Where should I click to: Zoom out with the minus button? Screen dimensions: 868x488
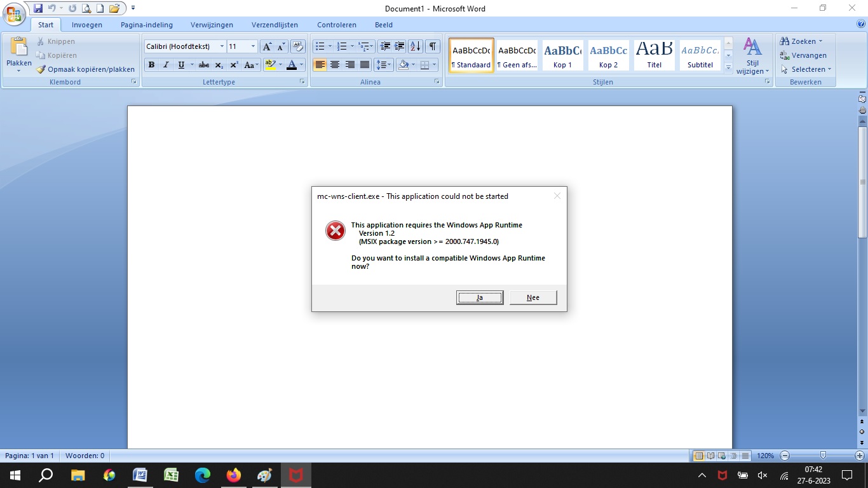coord(785,456)
